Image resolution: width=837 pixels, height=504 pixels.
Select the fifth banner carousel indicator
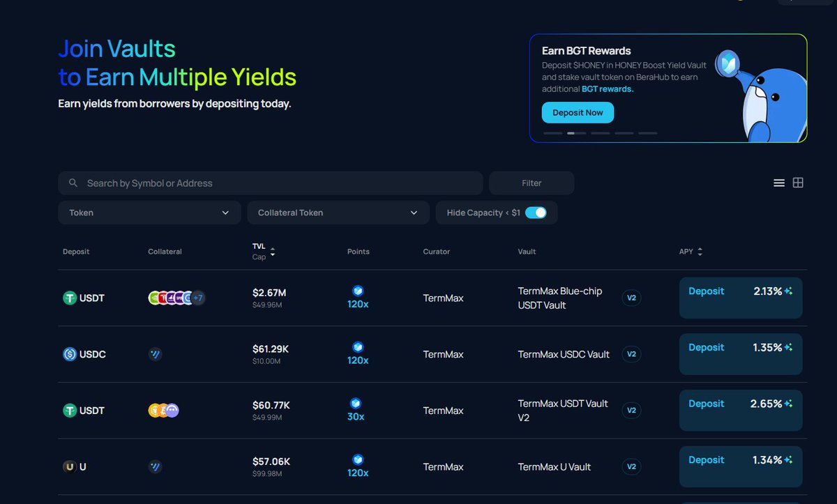tap(647, 132)
